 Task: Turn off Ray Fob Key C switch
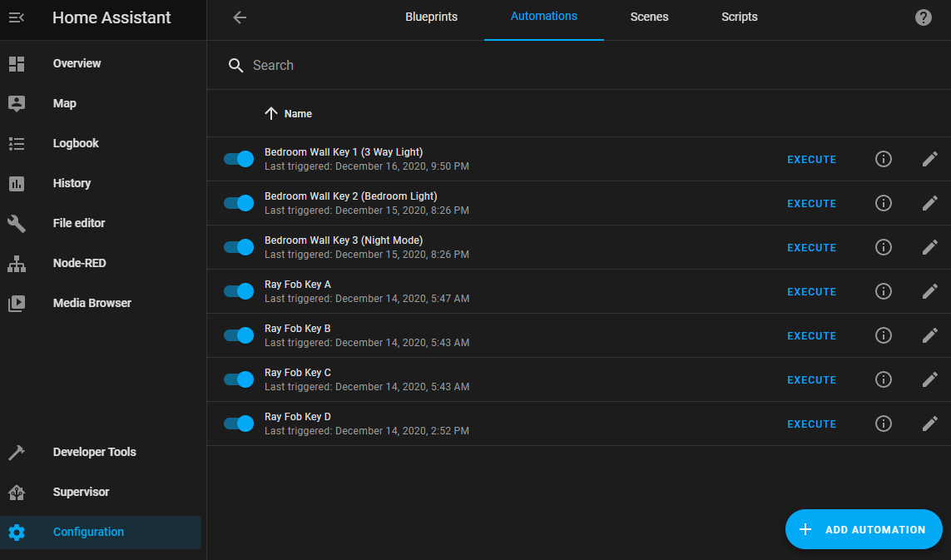pos(239,379)
